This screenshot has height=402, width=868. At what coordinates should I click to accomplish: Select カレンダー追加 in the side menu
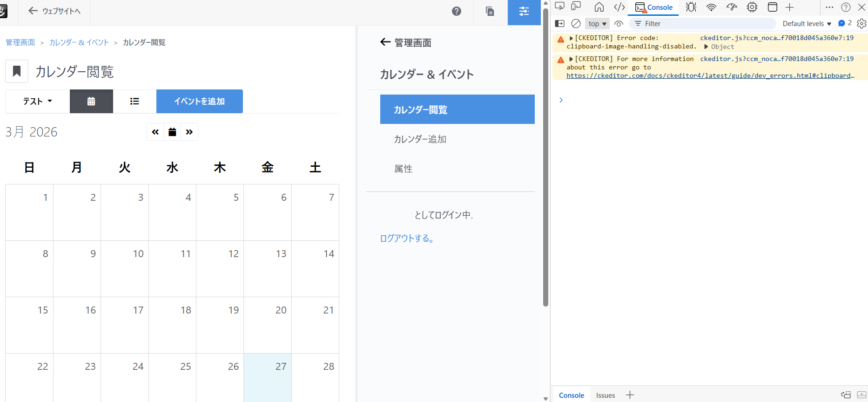pyautogui.click(x=420, y=139)
